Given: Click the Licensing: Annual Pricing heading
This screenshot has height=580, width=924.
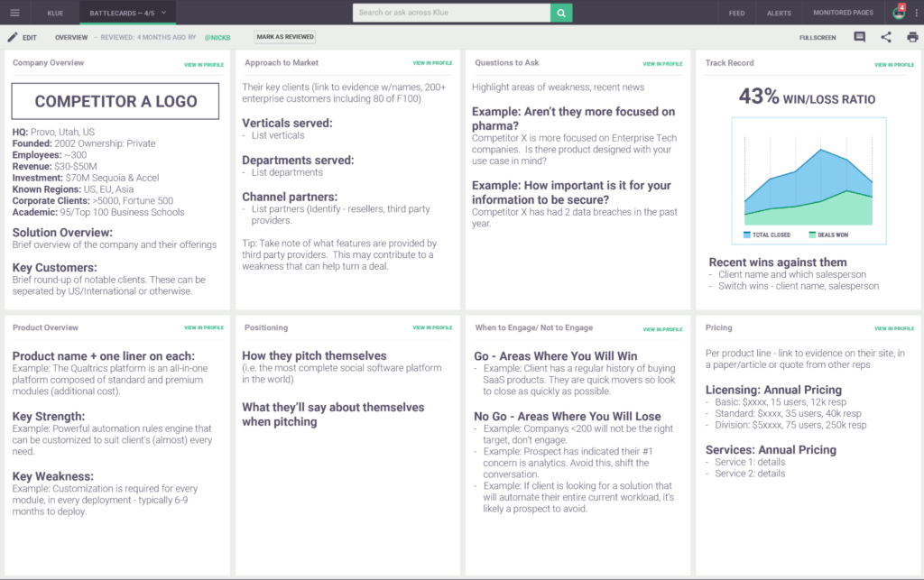Looking at the screenshot, I should point(773,390).
